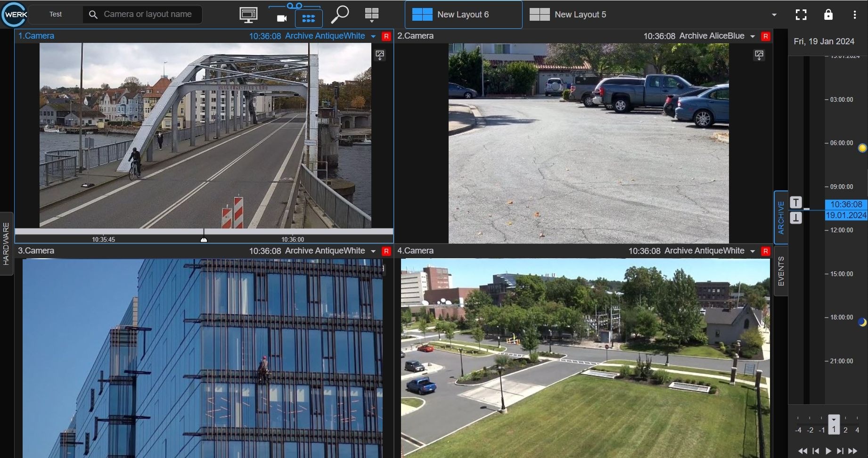Toggle the red R recording indicator on camera 4
Viewport: 868px width, 458px height.
[x=765, y=251]
